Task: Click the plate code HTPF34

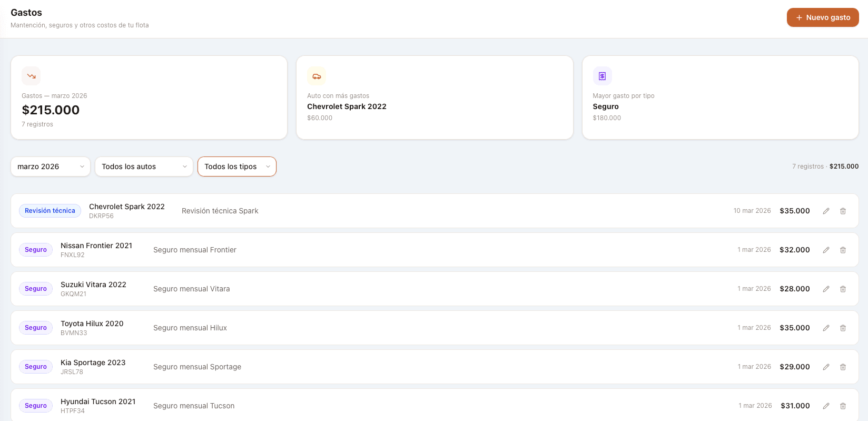Action: pyautogui.click(x=73, y=411)
